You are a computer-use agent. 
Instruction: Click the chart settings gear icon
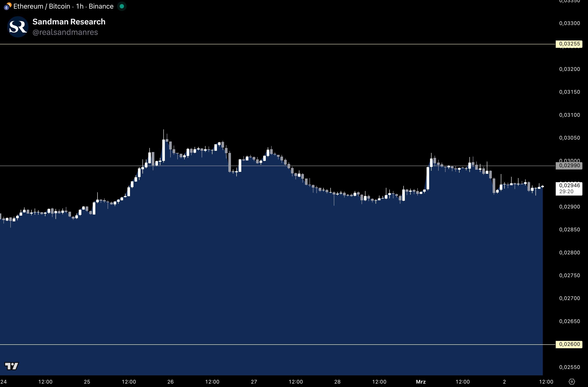pyautogui.click(x=572, y=382)
